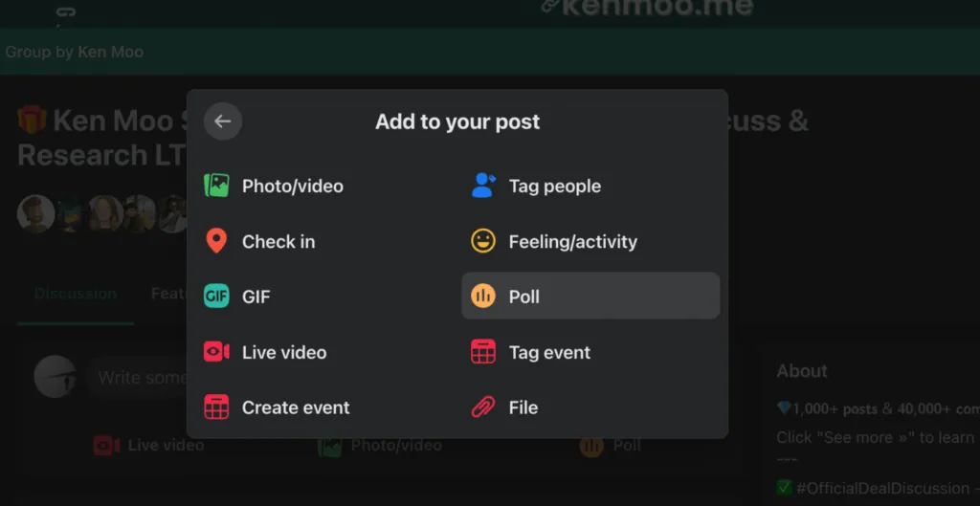Viewport: 980px width, 506px height.
Task: Click the Poll button below composer
Action: [611, 445]
